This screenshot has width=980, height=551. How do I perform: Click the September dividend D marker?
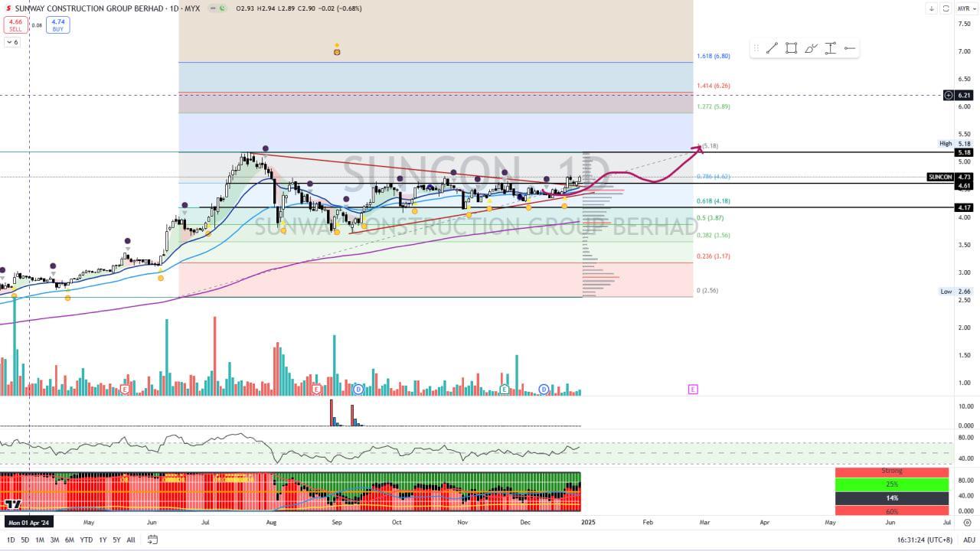pyautogui.click(x=358, y=390)
